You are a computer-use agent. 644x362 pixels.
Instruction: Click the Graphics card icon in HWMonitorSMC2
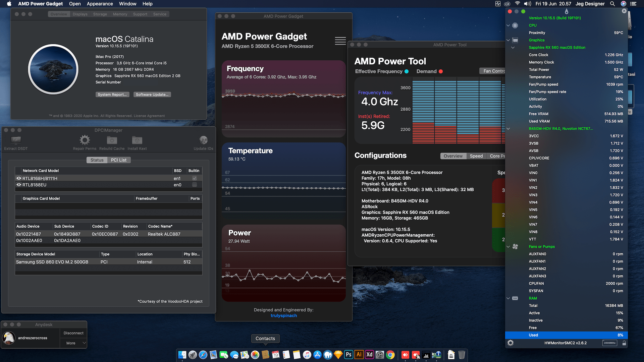(x=515, y=40)
